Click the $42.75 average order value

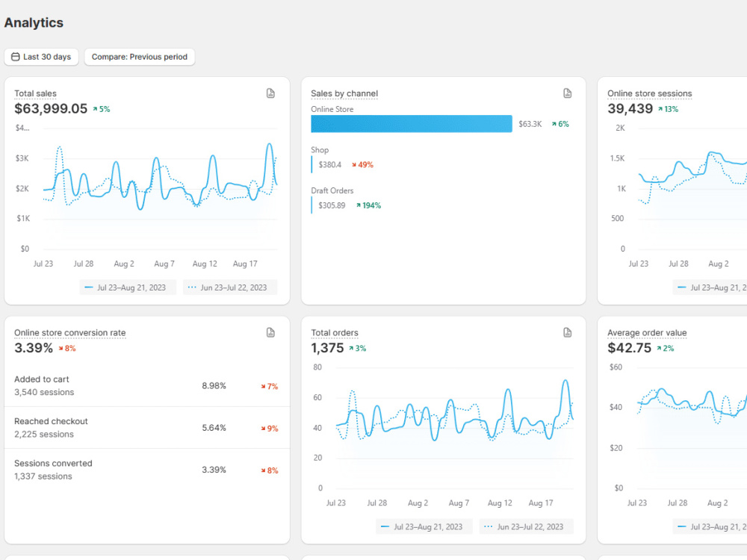tap(629, 348)
